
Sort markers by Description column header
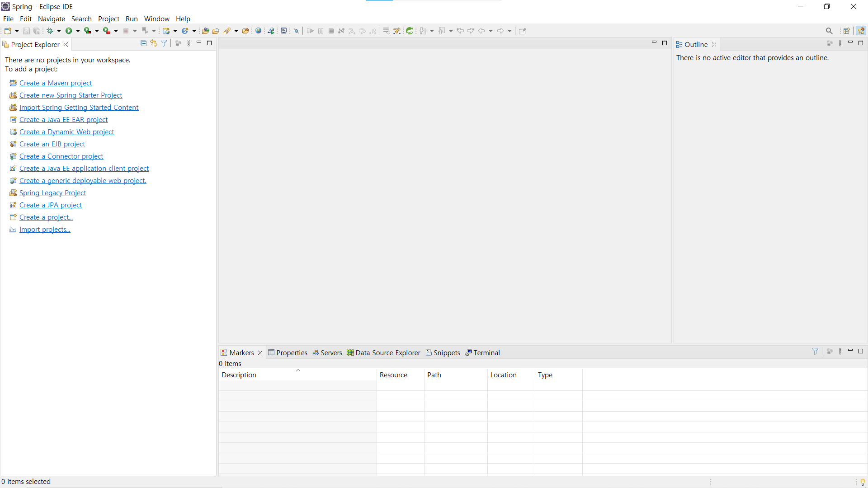coord(297,375)
